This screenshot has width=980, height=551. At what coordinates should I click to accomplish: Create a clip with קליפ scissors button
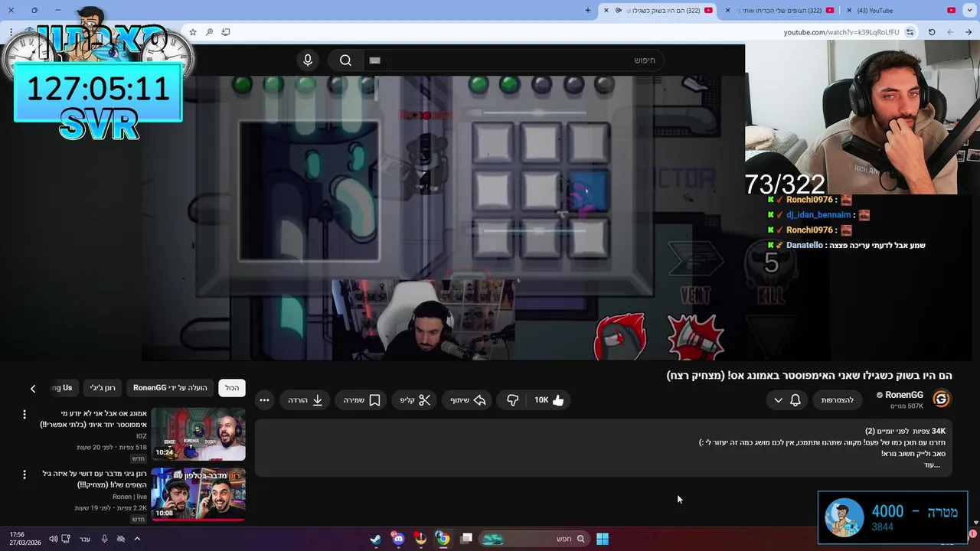[x=415, y=400]
